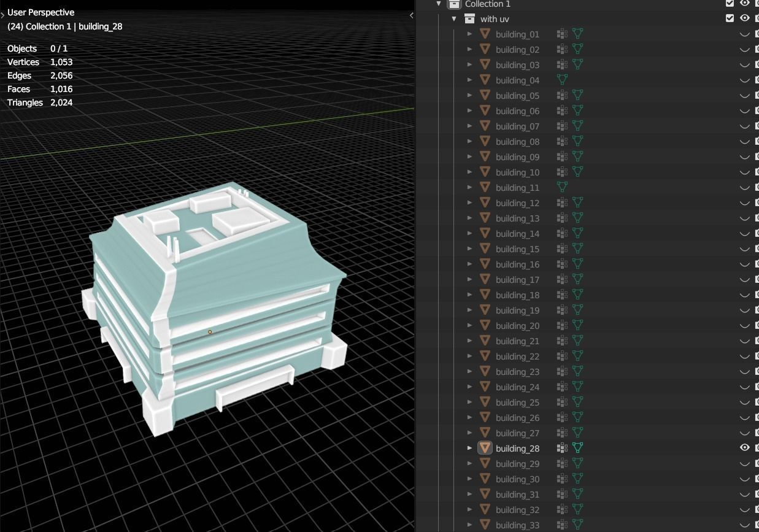Open the viewport sidebar with the arrow
This screenshot has height=532, width=759.
411,15
